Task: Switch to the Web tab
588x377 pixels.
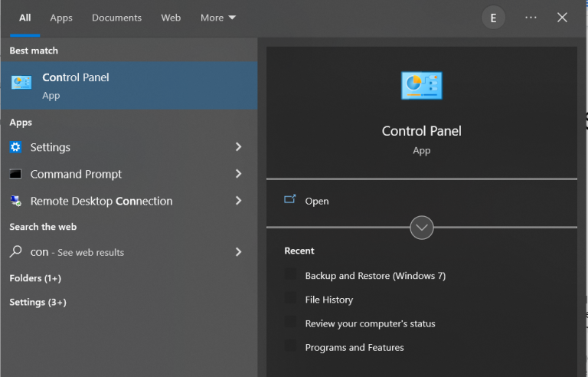Action: point(171,18)
